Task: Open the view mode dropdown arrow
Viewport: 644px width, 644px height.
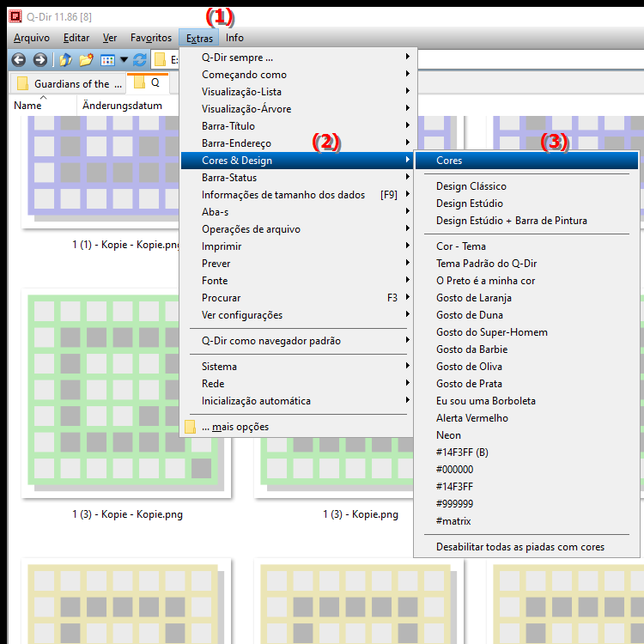Action: coord(124,60)
